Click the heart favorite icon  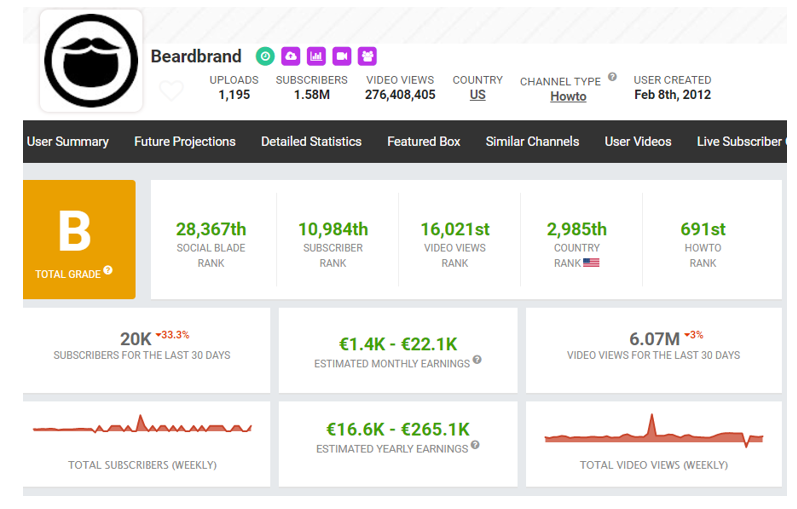[171, 91]
